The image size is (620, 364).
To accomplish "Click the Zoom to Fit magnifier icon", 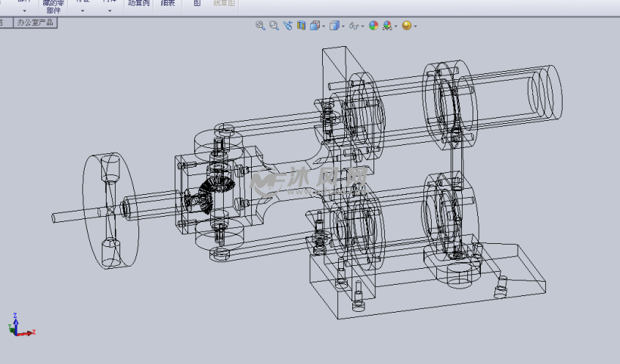I will 260,26.
